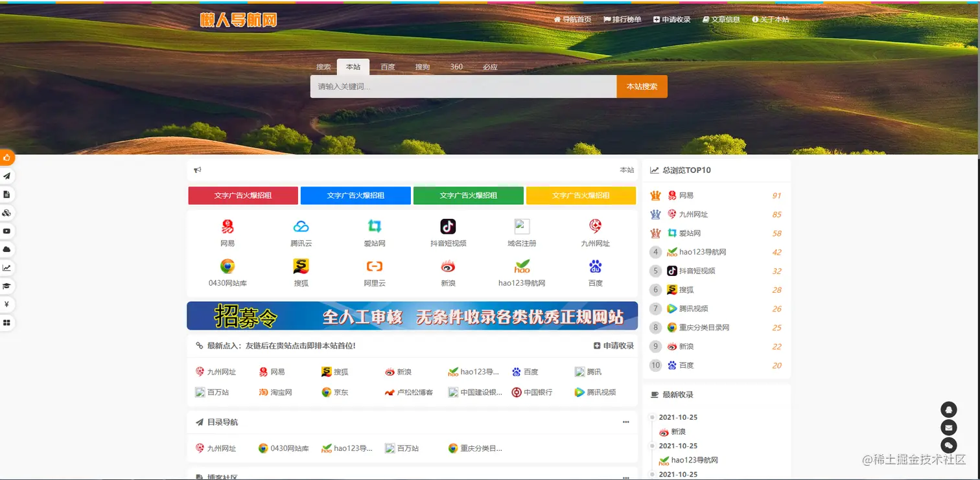This screenshot has width=980, height=480.
Task: Click the 请输入关键词 search input field
Action: (x=463, y=87)
